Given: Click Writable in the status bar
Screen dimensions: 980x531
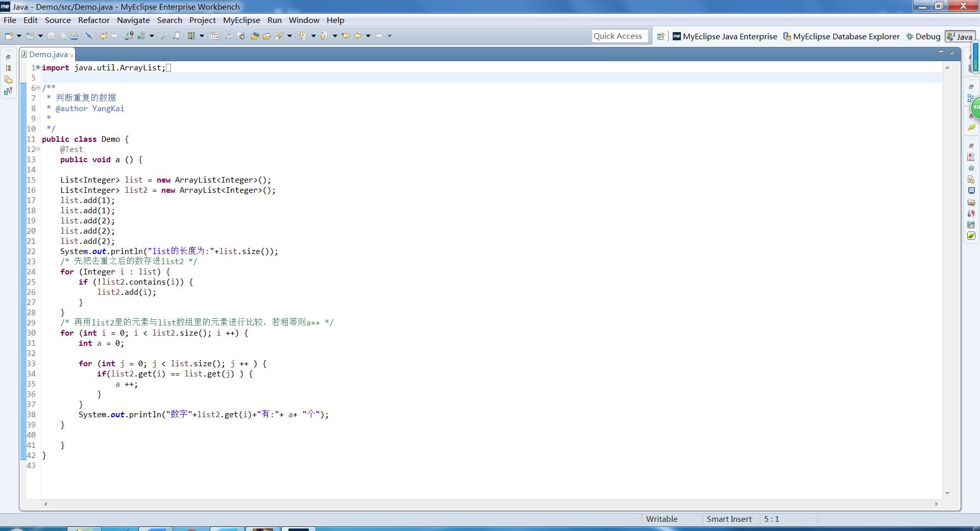Looking at the screenshot, I should [661, 519].
